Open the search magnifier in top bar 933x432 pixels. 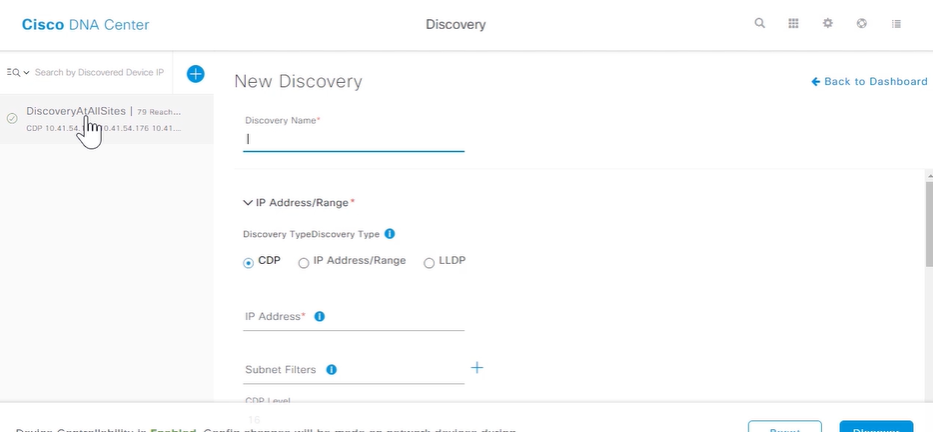pos(759,23)
